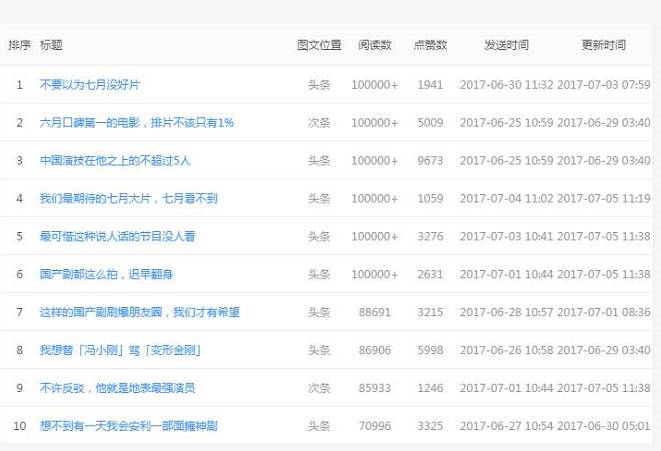Viewport: 661px width, 451px height.
Task: Select likes count 3325 in row 10
Action: (430, 426)
